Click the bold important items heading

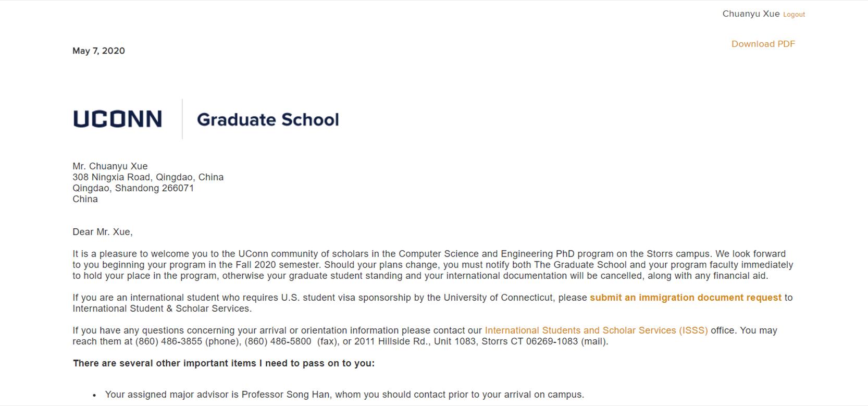pos(224,363)
